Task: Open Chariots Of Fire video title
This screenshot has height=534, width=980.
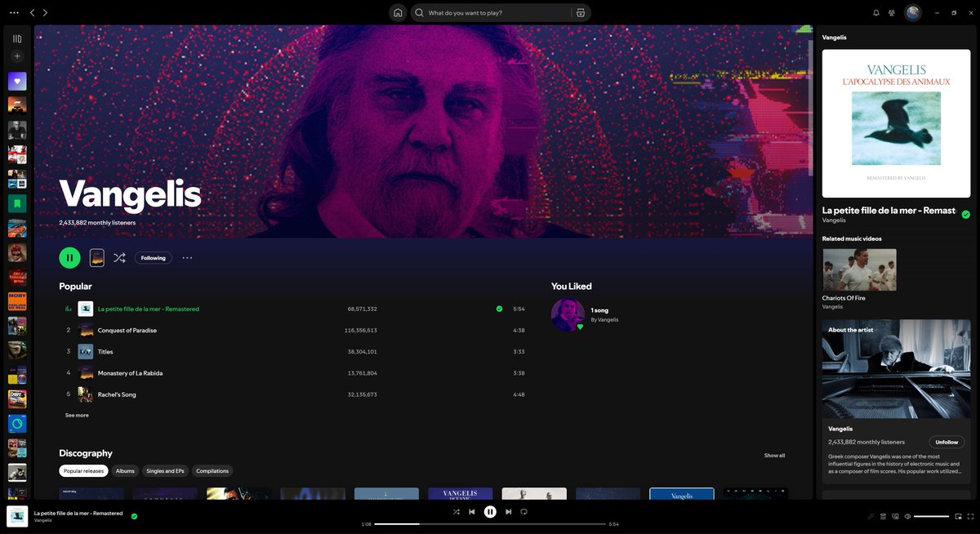Action: 844,298
